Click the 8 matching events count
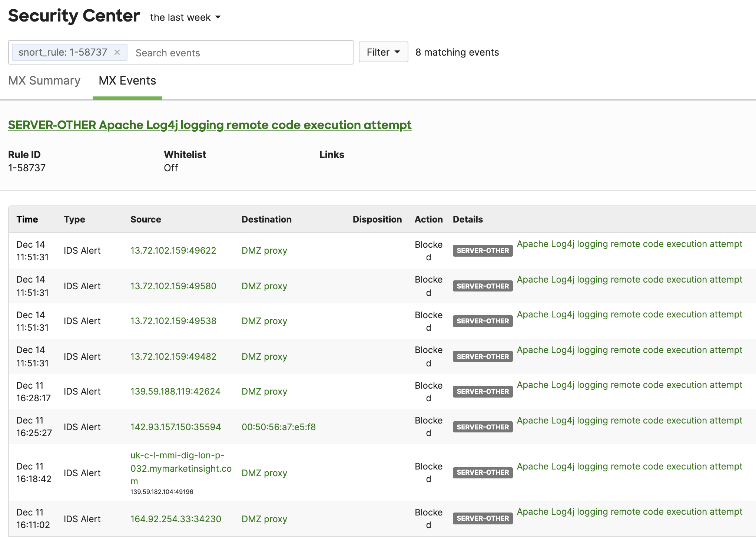This screenshot has width=756, height=537. click(457, 52)
